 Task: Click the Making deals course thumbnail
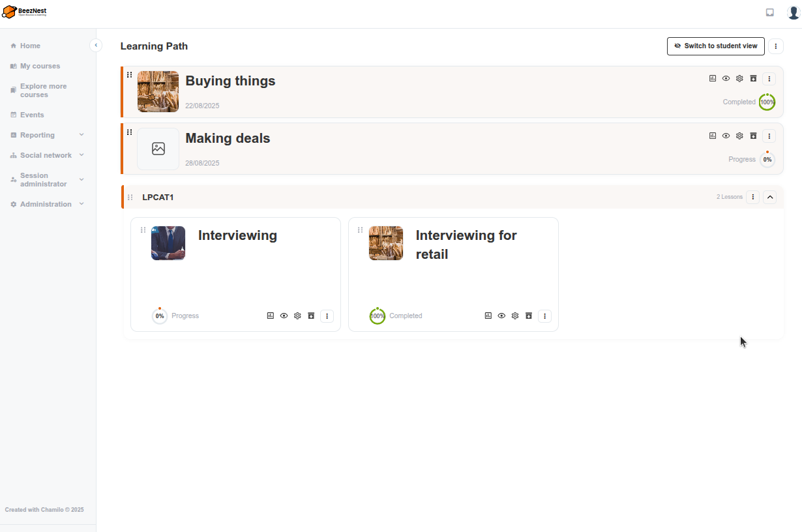pos(158,149)
